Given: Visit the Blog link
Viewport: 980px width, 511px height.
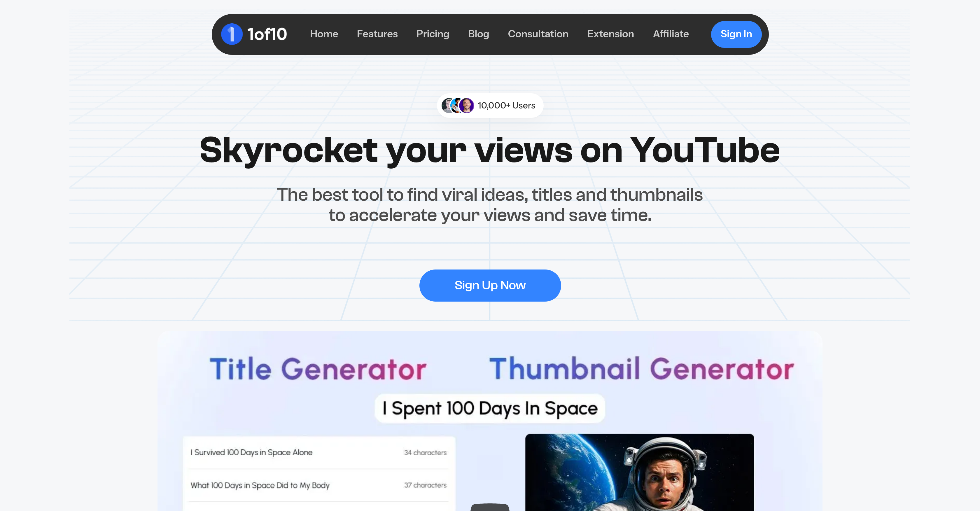Looking at the screenshot, I should coord(478,34).
